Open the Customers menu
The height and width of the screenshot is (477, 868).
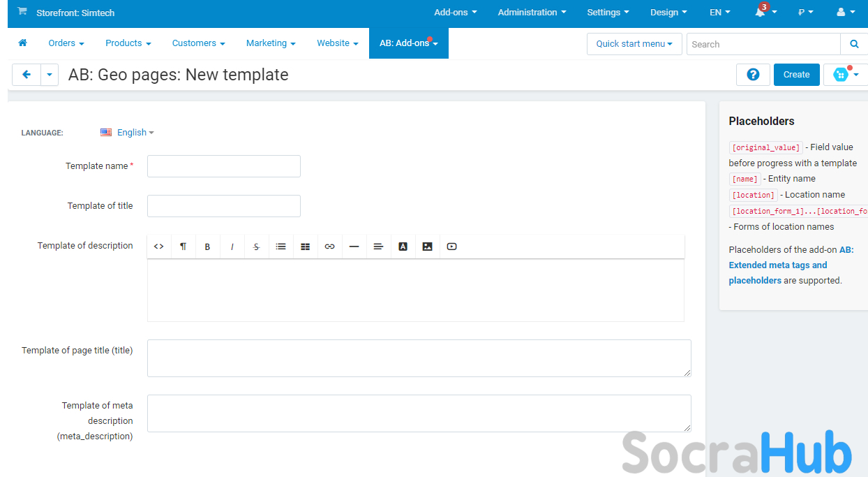199,43
